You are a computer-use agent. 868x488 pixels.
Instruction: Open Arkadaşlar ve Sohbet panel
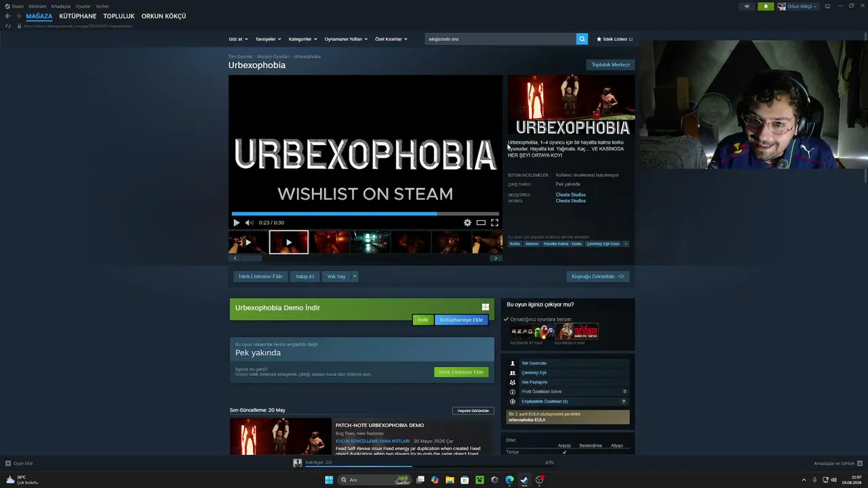tap(838, 464)
